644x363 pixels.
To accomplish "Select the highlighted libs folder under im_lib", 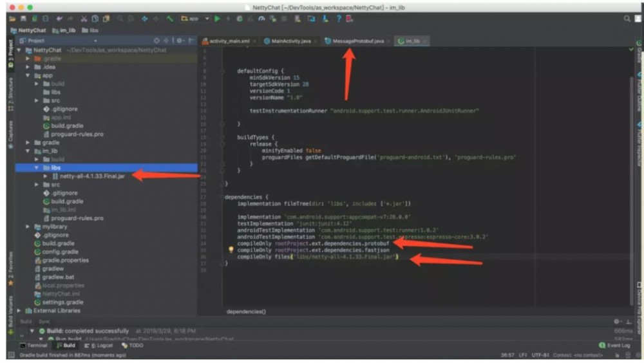I will tap(106, 168).
